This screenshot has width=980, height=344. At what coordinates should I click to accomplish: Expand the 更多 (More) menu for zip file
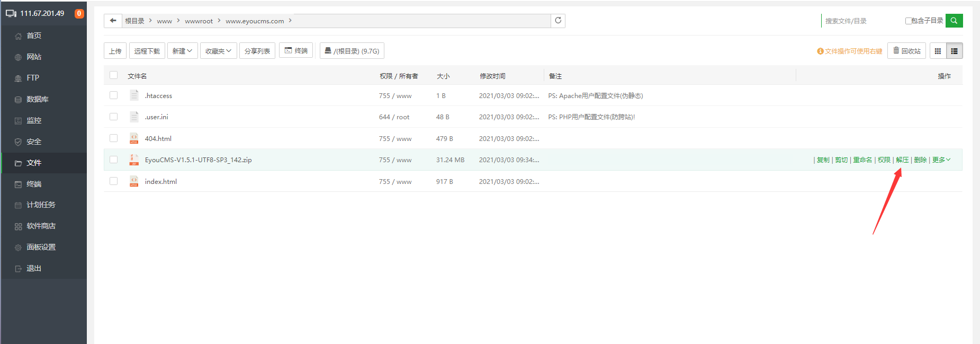[941, 160]
